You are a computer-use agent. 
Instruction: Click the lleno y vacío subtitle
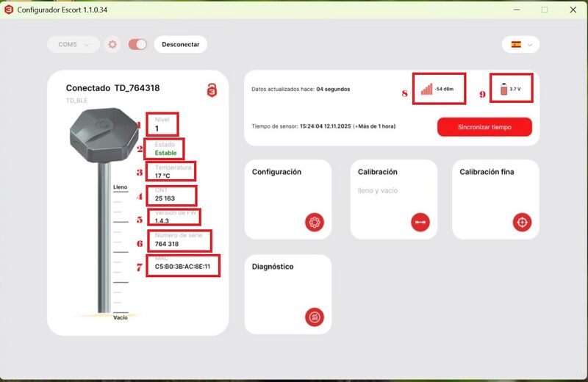(378, 191)
